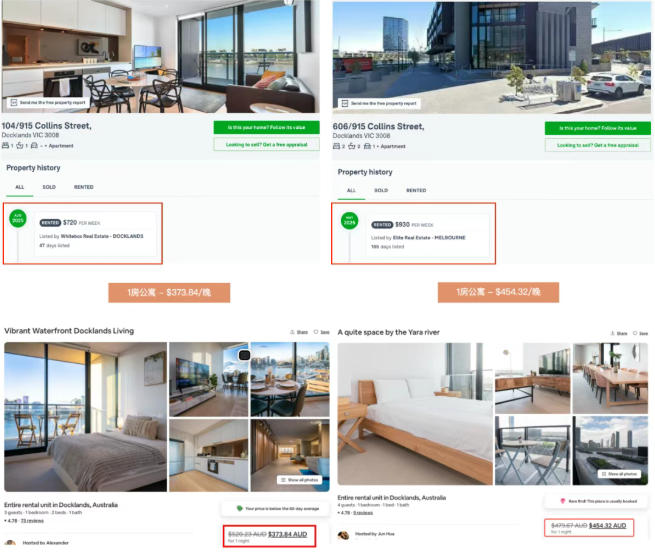Click 'Get a free appraisal' button for 606/915
Viewport: 655px width, 552px height.
[597, 145]
